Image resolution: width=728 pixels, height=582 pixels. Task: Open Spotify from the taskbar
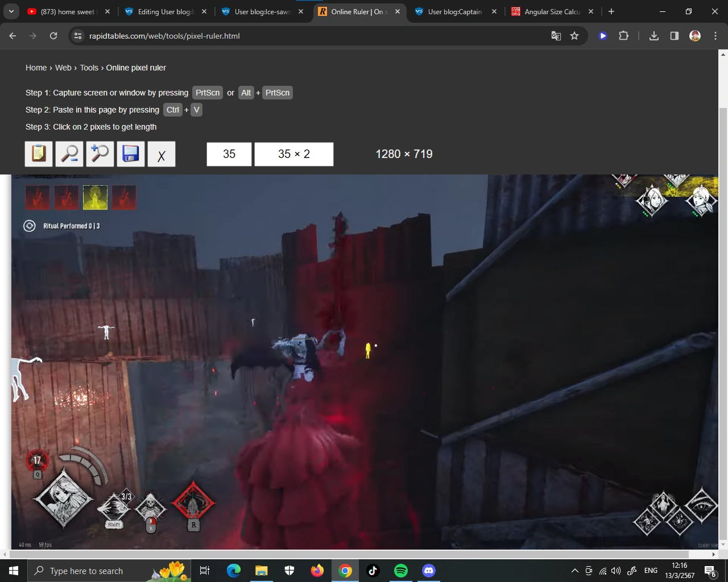[x=401, y=571]
